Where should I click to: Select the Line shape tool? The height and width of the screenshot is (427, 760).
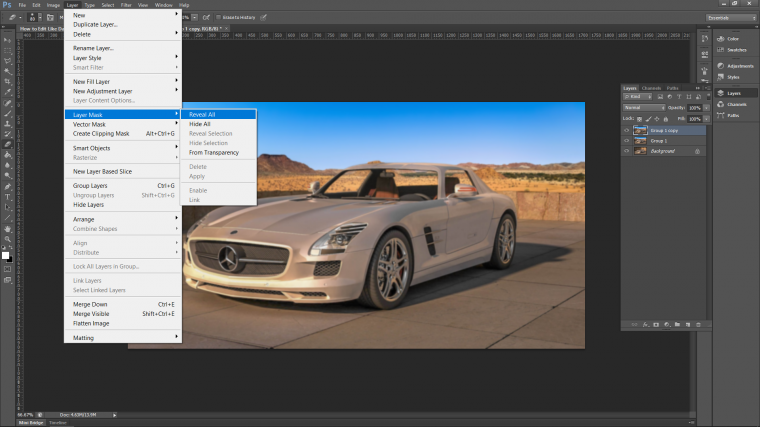click(7, 218)
